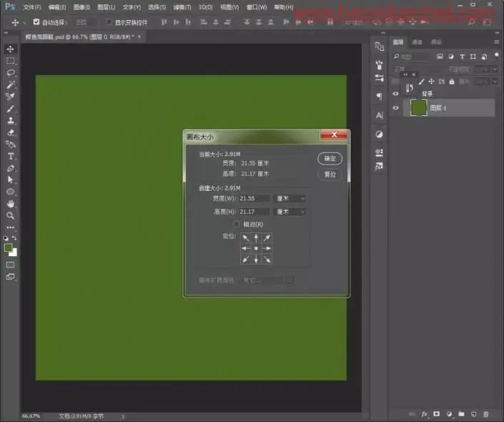This screenshot has width=504, height=422.
Task: Select the Move tool in the toolbox
Action: tap(10, 49)
